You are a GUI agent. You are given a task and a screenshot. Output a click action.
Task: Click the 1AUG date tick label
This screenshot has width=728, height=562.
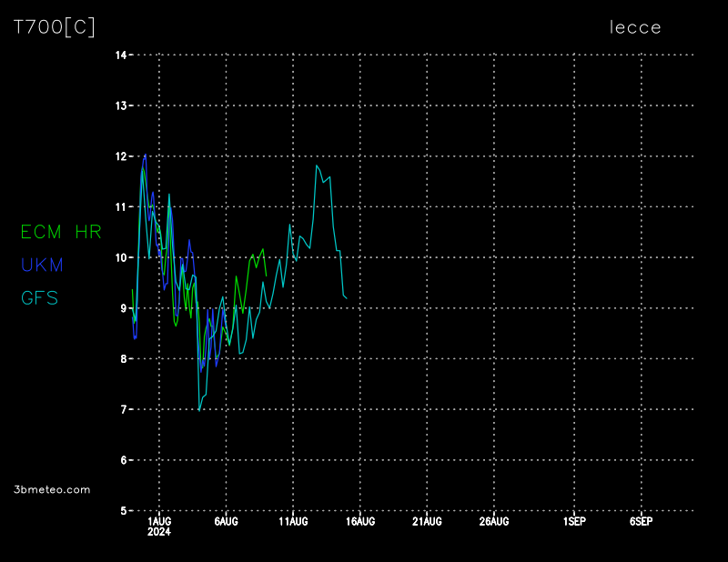click(x=159, y=522)
